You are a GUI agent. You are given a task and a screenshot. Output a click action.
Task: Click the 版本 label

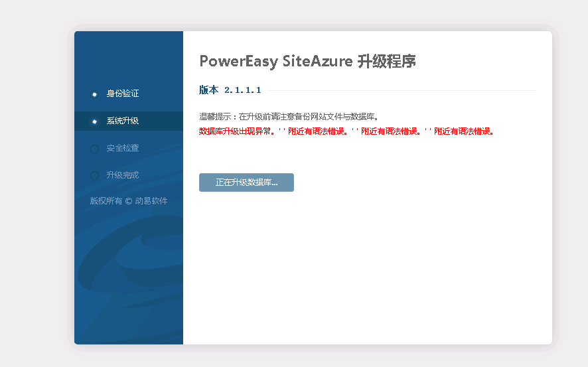pyautogui.click(x=208, y=90)
